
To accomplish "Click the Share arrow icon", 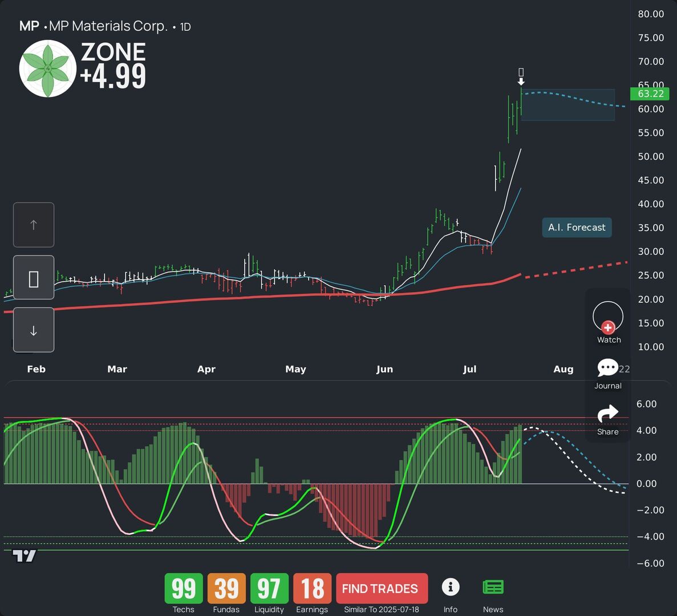I will click(607, 414).
